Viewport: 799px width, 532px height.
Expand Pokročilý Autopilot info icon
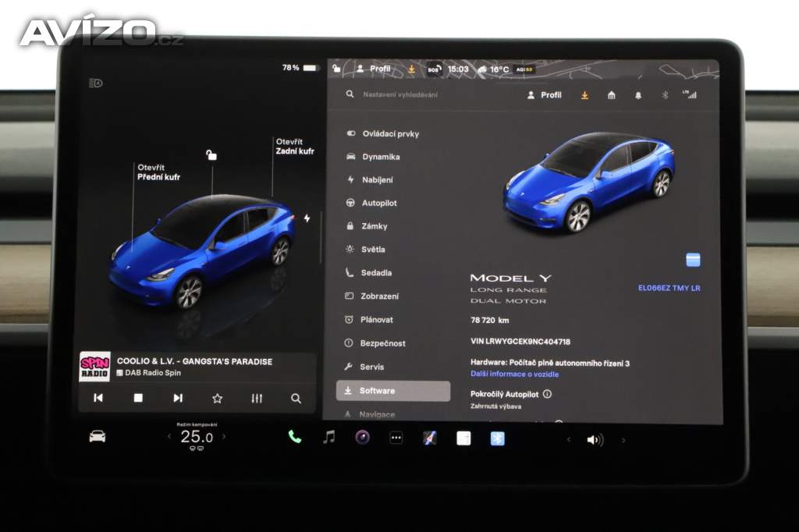tap(547, 394)
